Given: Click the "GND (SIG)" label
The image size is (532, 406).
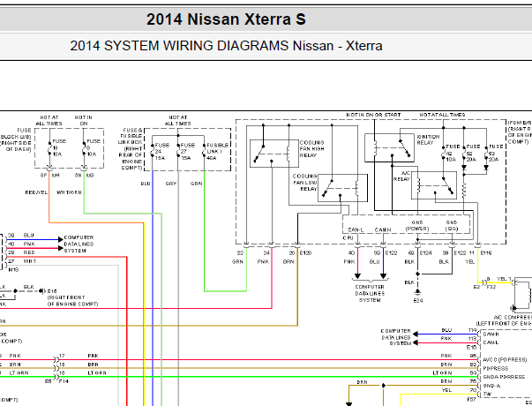Looking at the screenshot, I should (451, 226).
